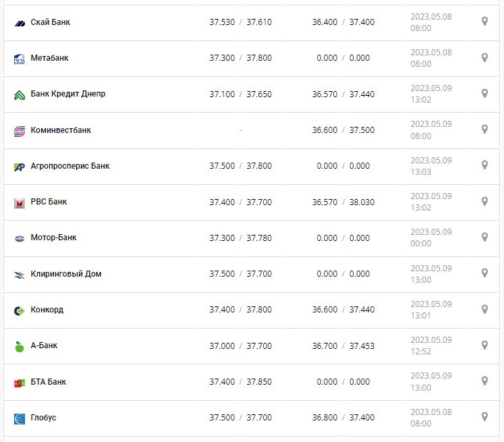The image size is (504, 442).
Task: Open the Клиринговый Дом location pin
Action: (x=484, y=273)
